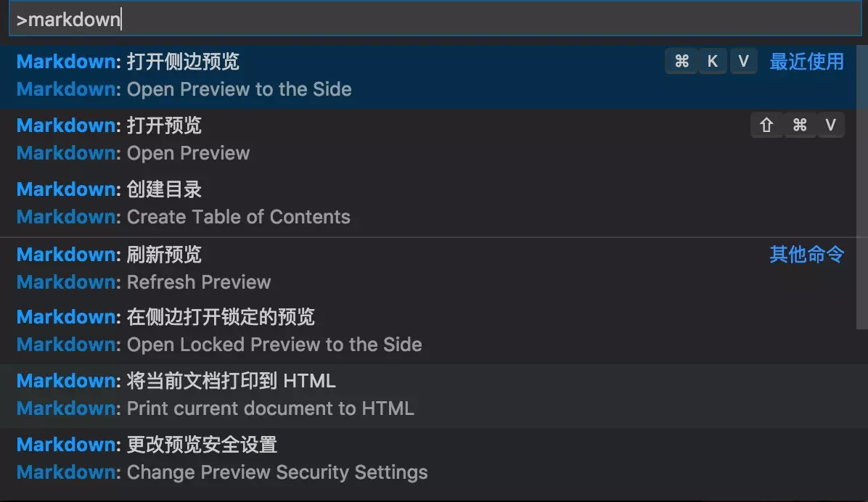Click the V badge in Open Preview row
868x502 pixels.
point(831,126)
